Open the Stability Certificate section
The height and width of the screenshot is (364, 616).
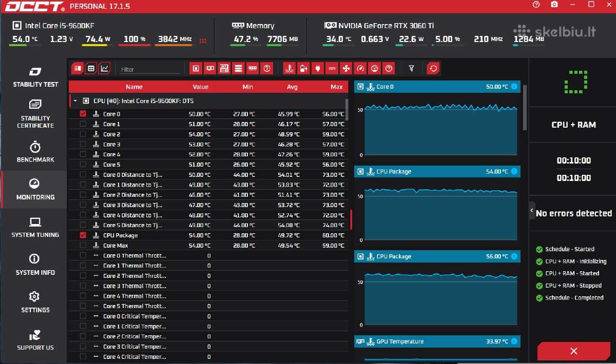(35, 114)
